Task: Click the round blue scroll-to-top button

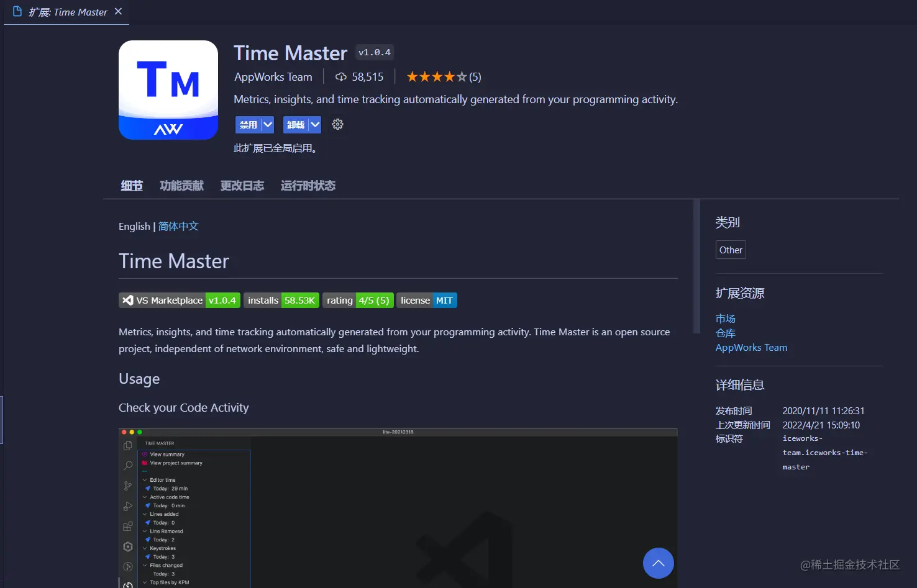Action: 659,563
